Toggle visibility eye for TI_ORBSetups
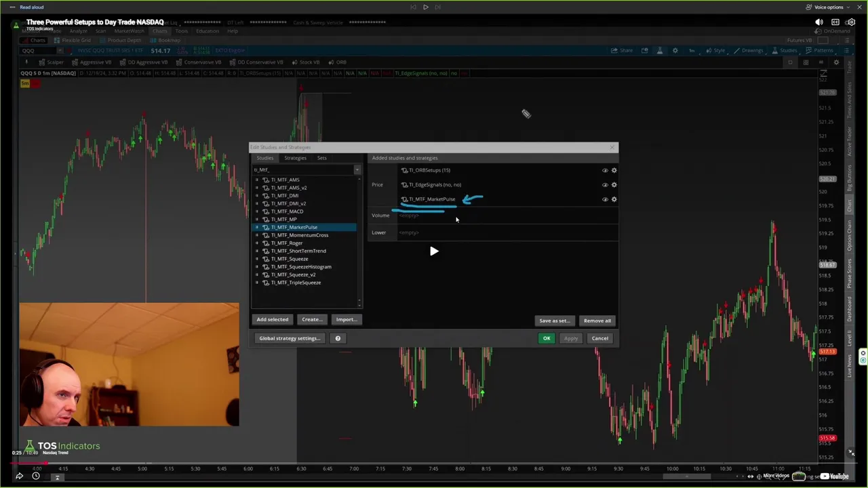868x488 pixels. [605, 170]
